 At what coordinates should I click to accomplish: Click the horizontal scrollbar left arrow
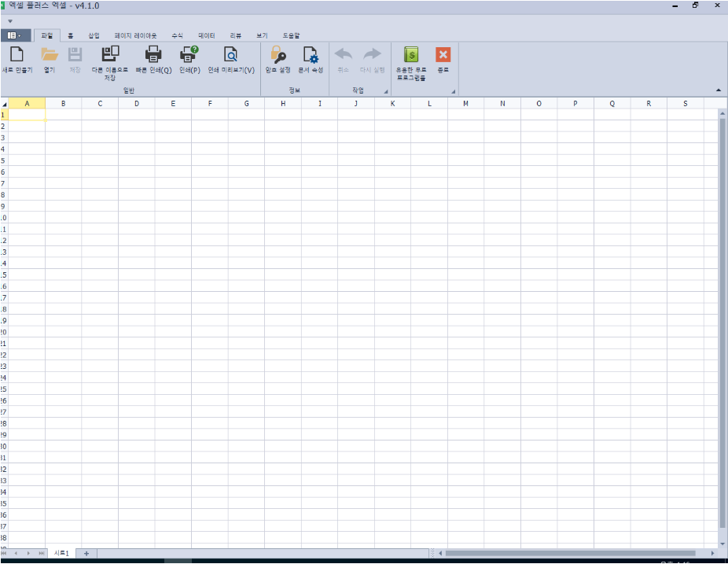440,553
